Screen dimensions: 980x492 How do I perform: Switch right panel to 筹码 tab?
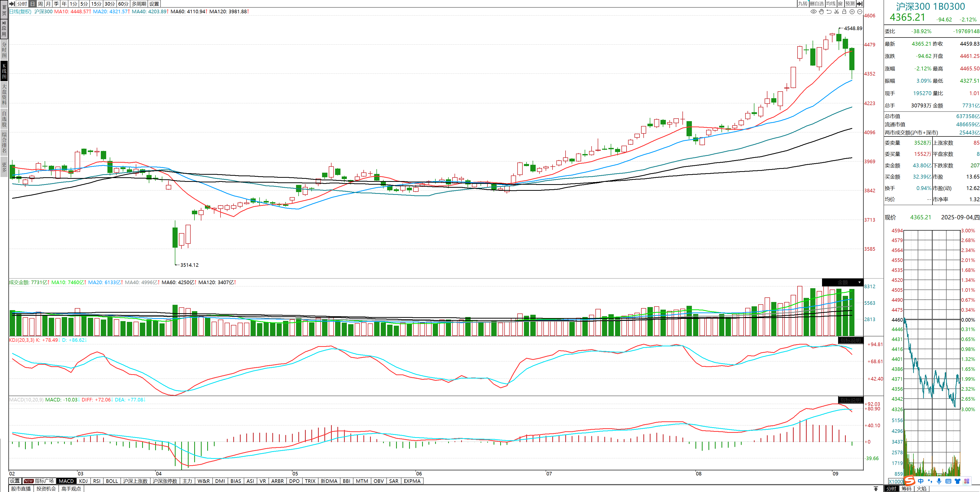(906, 489)
